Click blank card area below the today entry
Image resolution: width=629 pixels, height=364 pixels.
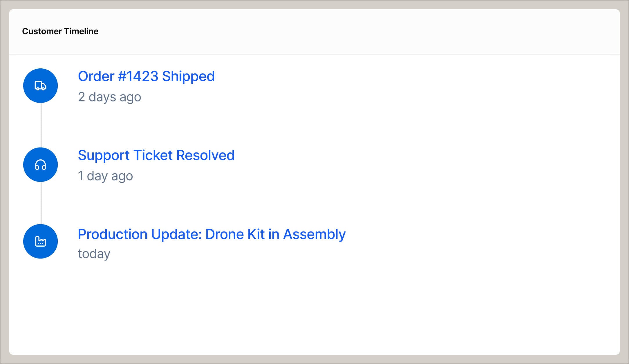(x=290, y=307)
